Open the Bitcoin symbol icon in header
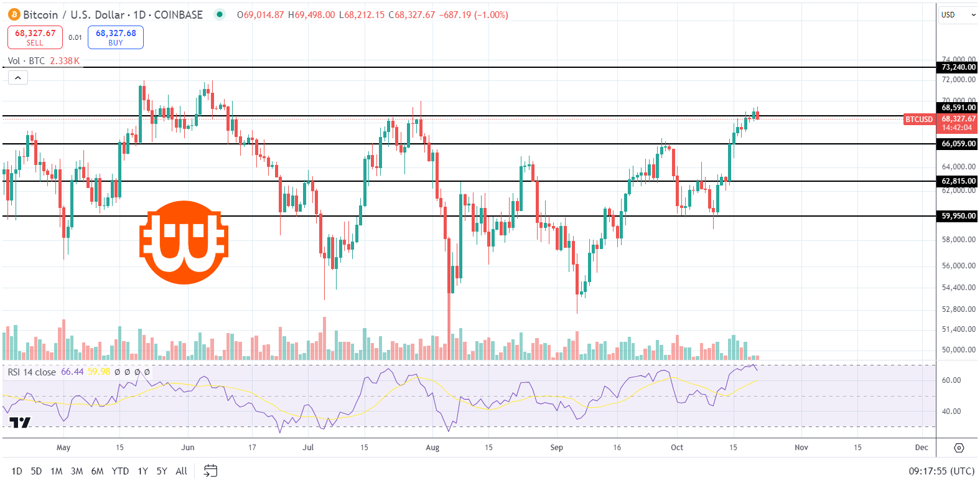The image size is (980, 485). tap(14, 14)
